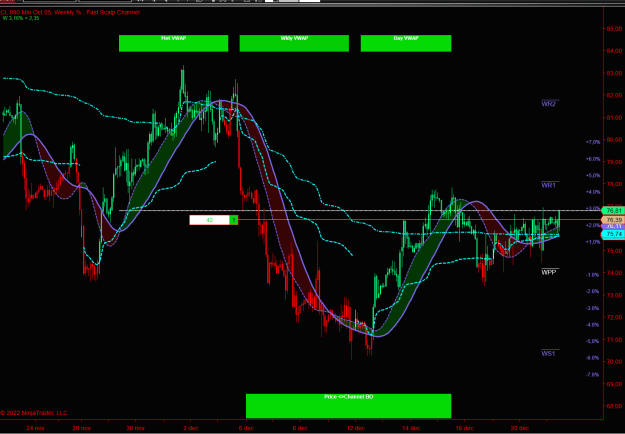
Task: Click the small green box showing 1
Action: [x=234, y=220]
